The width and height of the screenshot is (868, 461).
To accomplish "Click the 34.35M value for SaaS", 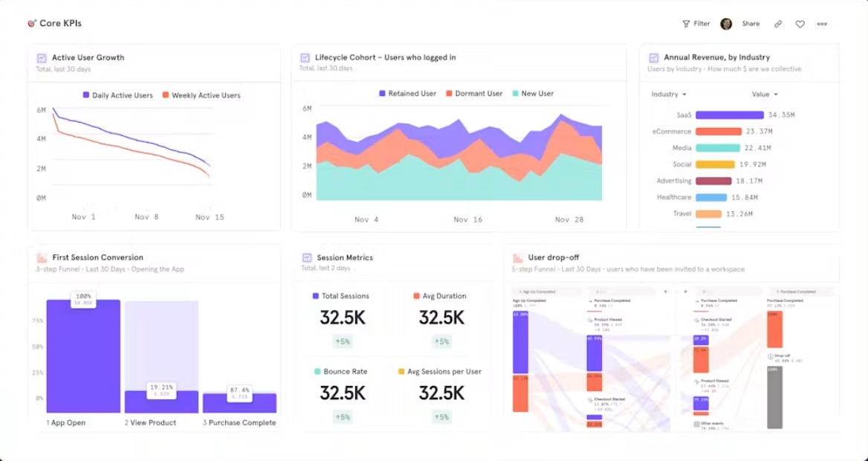I will coord(781,115).
